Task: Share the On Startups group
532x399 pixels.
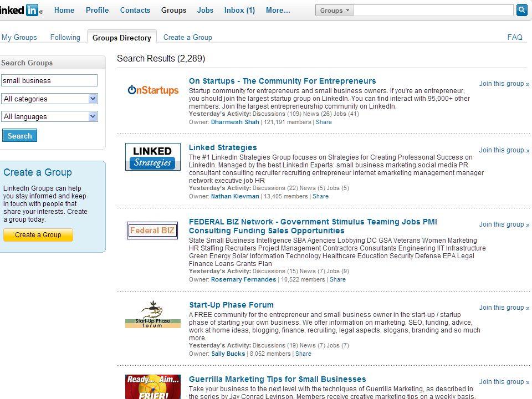Action: click(x=324, y=122)
